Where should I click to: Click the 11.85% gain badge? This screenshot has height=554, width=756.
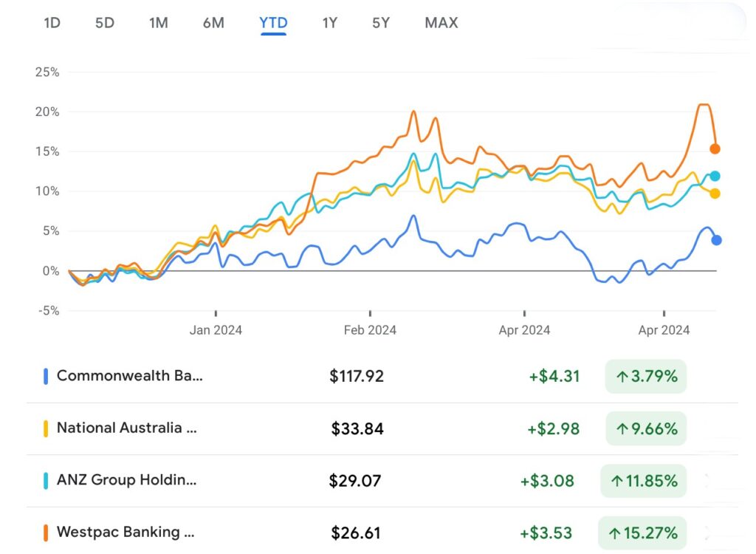click(x=644, y=481)
